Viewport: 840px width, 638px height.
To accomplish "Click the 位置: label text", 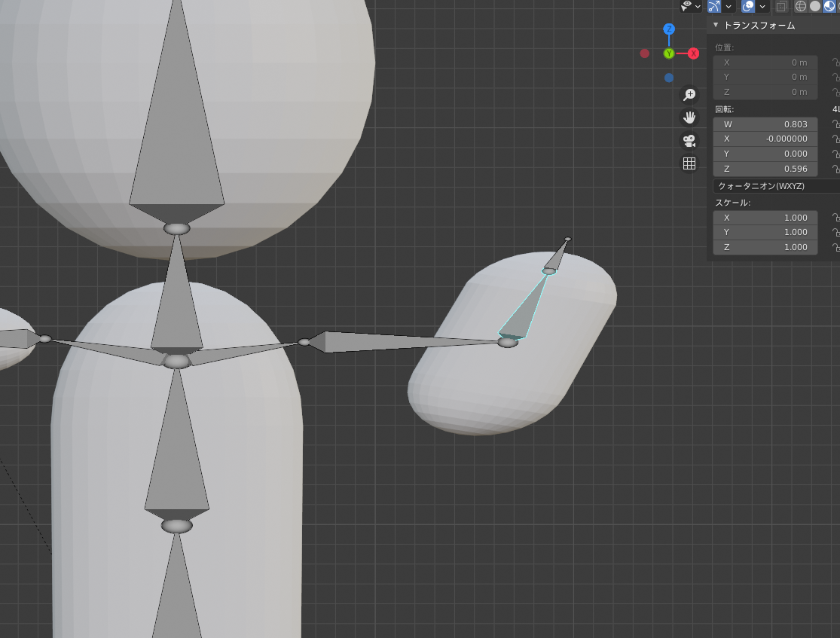I will tap(724, 47).
